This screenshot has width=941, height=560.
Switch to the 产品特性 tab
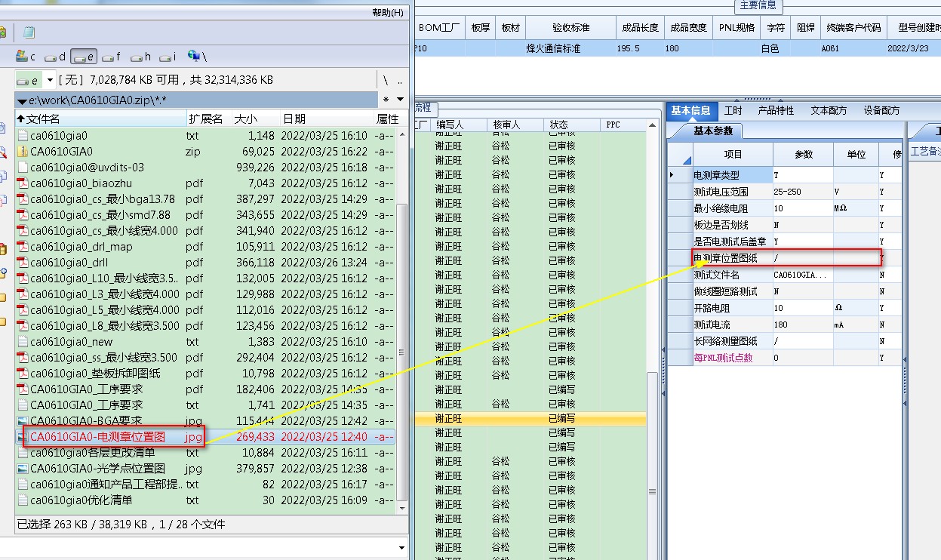point(776,111)
